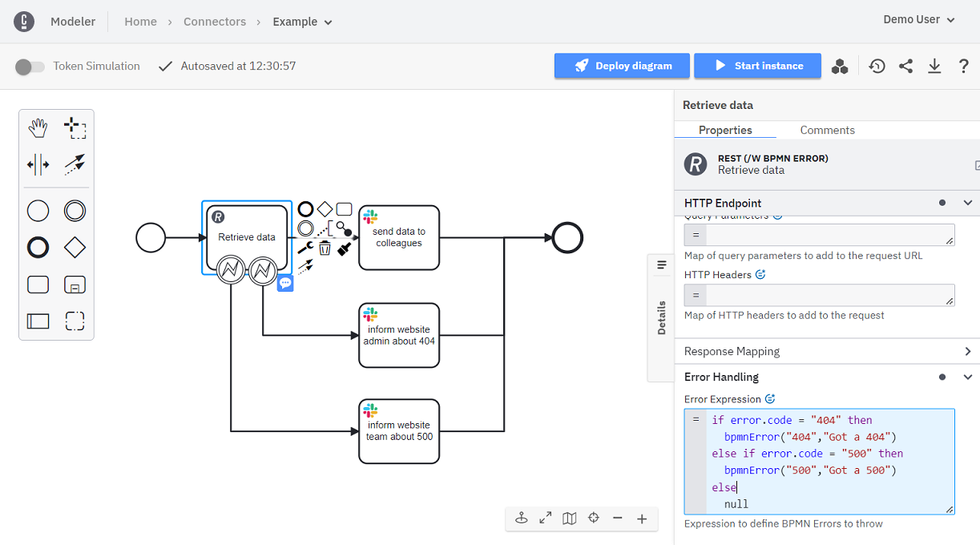The width and height of the screenshot is (980, 545).
Task: Open the Demo User dropdown menu
Action: point(918,20)
